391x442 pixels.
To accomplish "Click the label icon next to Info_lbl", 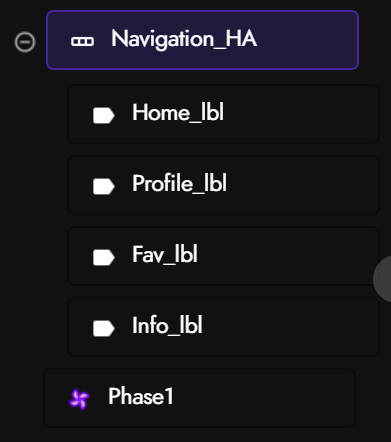I will click(104, 328).
